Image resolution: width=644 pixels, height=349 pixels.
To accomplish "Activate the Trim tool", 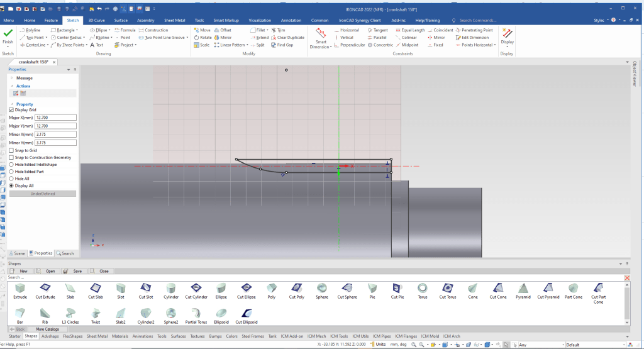I will (277, 30).
